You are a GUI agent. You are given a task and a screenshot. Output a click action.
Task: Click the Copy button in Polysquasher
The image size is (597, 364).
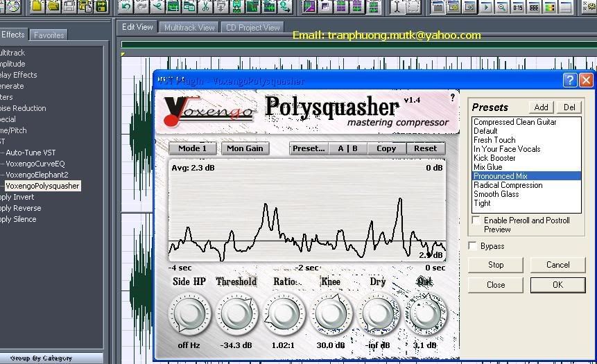coord(386,148)
